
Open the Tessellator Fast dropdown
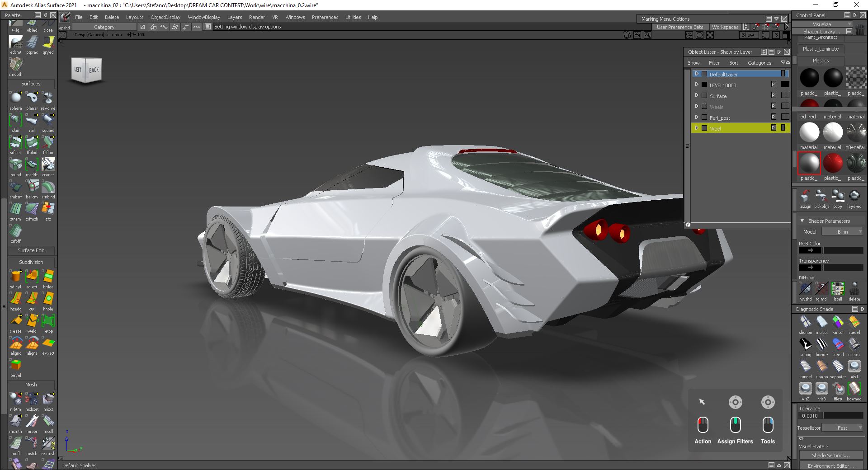pyautogui.click(x=842, y=428)
